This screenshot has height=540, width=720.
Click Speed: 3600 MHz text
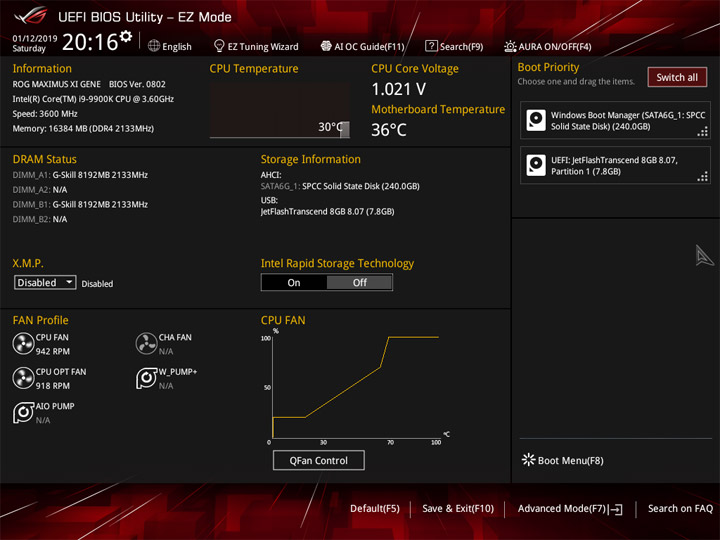click(x=45, y=113)
